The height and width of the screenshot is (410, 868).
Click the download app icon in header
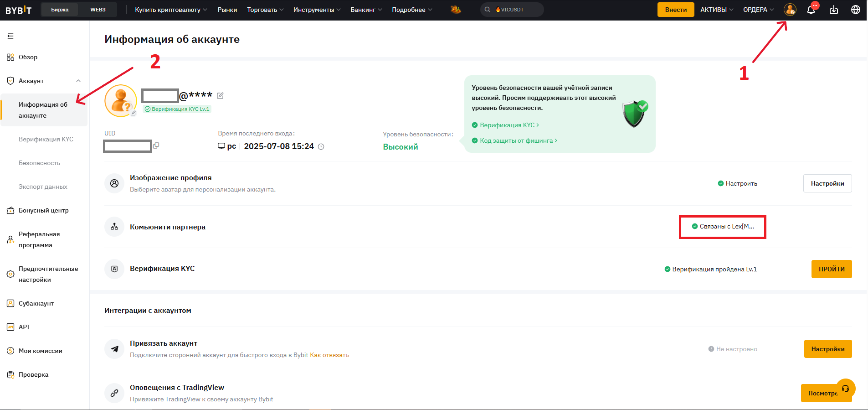click(834, 10)
